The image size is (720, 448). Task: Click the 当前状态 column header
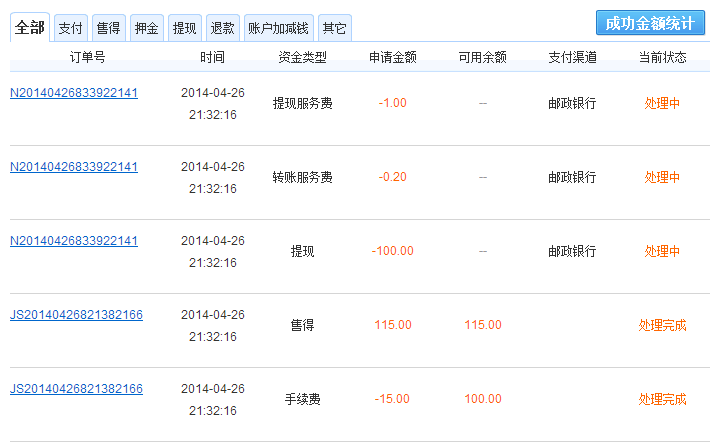(x=662, y=58)
